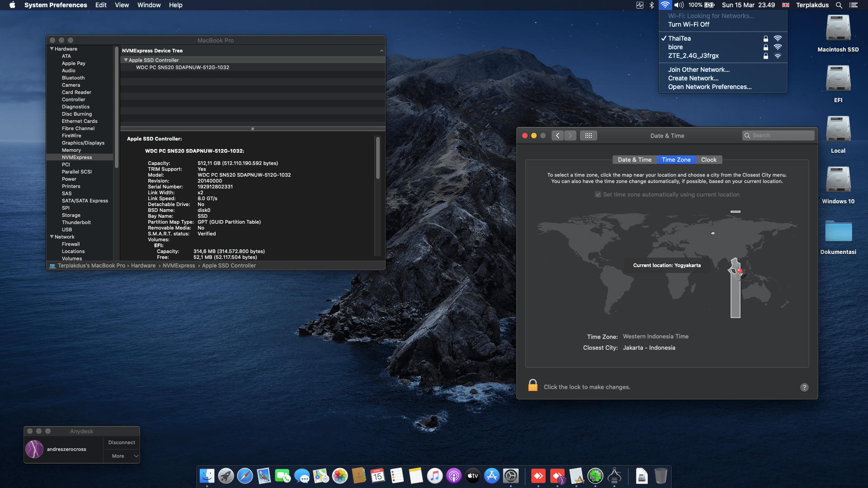Switch to the Clock tab

(708, 160)
